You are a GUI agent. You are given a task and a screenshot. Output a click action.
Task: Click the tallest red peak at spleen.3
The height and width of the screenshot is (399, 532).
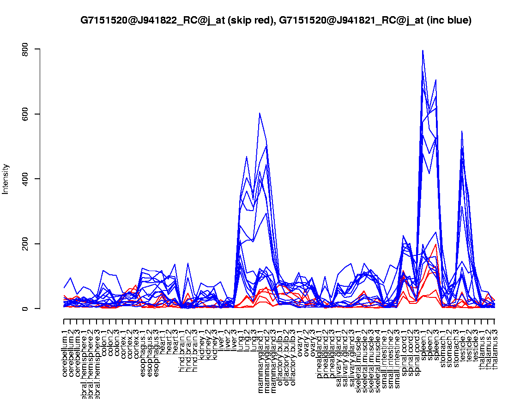click(435, 244)
